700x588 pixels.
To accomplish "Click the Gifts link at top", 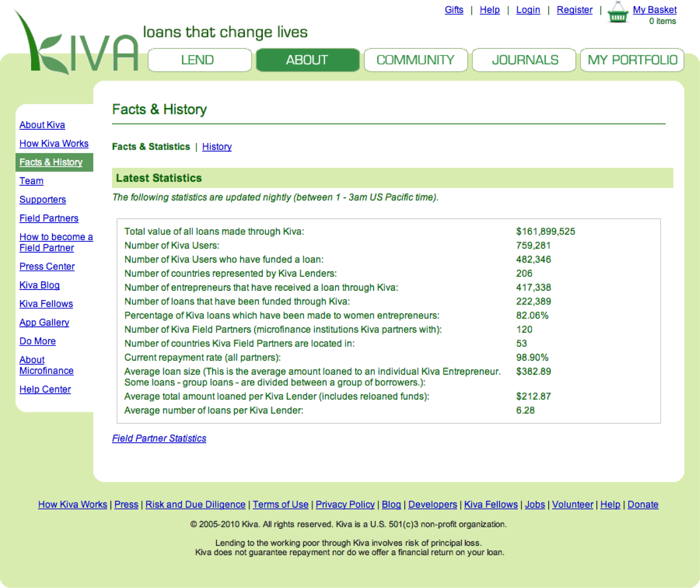I will pyautogui.click(x=454, y=10).
